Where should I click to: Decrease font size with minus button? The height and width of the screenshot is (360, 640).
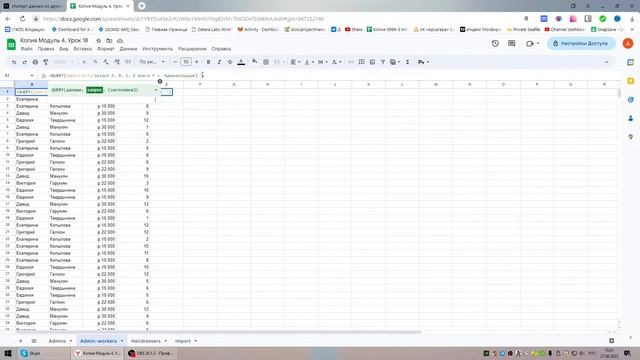(x=175, y=62)
